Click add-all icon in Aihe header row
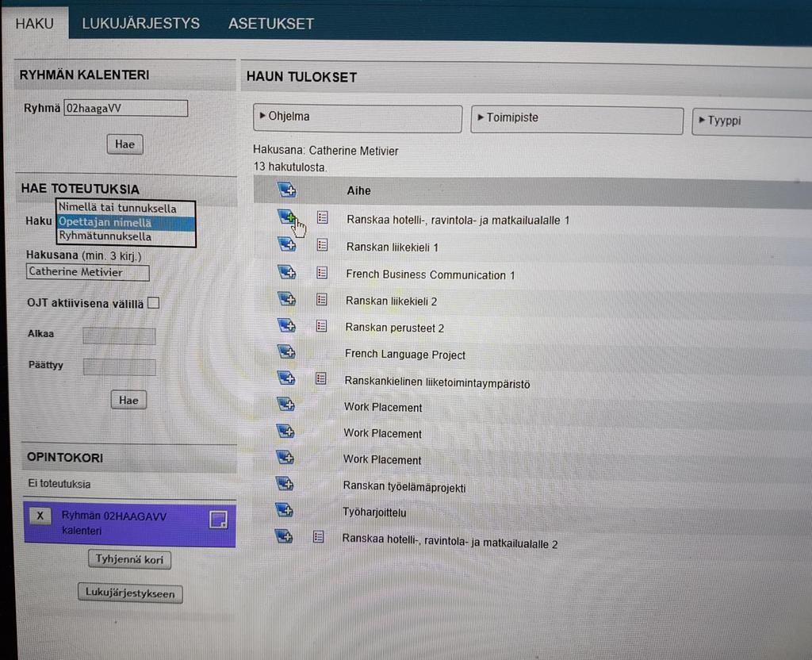 (286, 190)
